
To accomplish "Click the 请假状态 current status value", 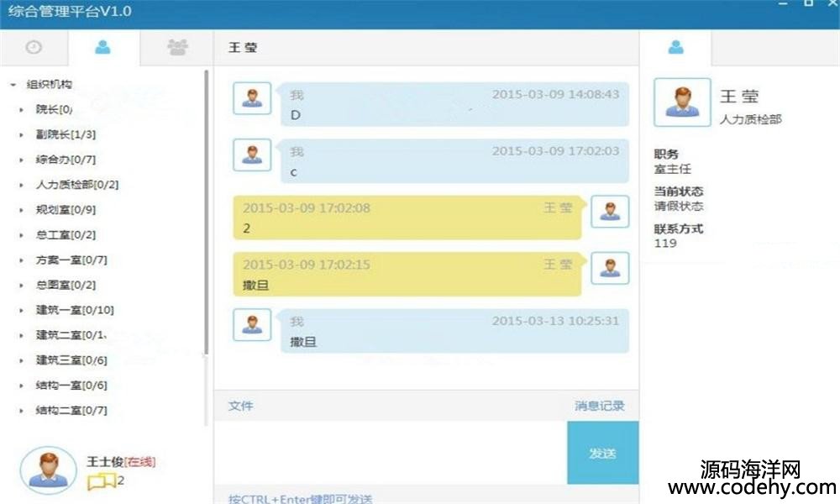I will [x=678, y=206].
